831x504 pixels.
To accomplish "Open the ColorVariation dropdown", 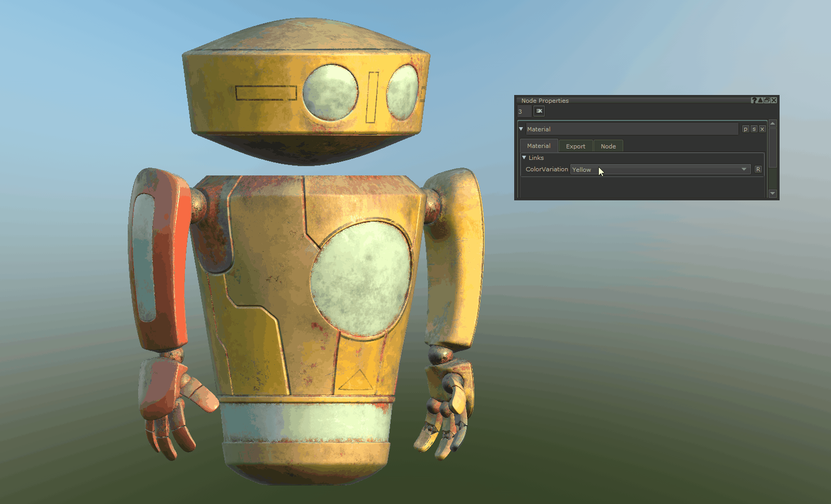I will [x=660, y=170].
